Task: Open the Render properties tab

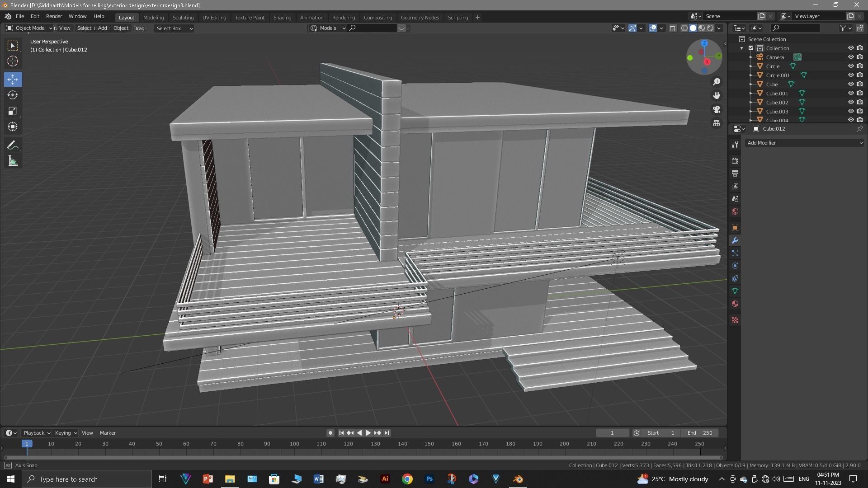Action: pos(735,160)
